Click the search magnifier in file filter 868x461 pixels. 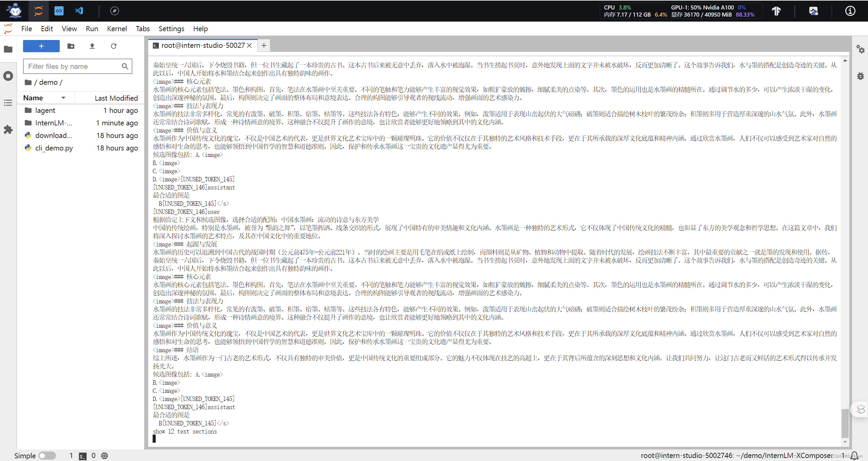(125, 66)
